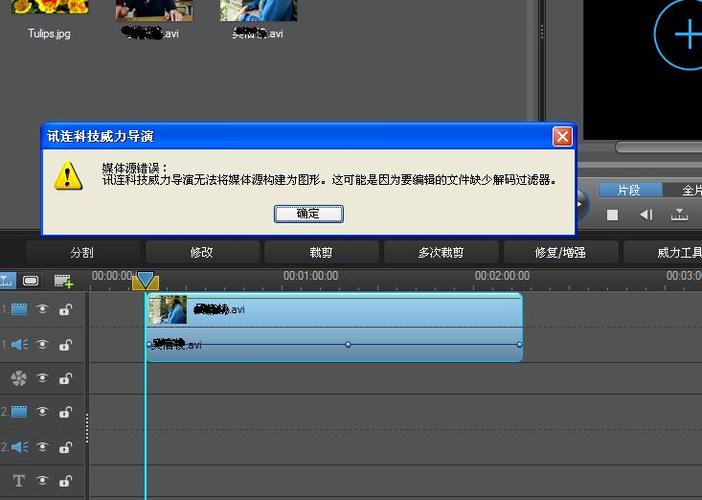Switch to 片段 clip preview mode
The height and width of the screenshot is (500, 702).
pyautogui.click(x=630, y=190)
